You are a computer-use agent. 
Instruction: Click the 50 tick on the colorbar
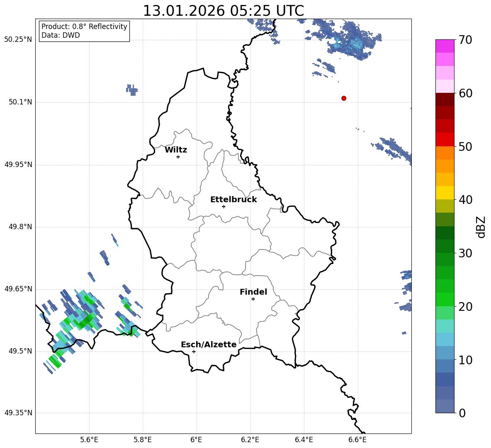pyautogui.click(x=465, y=146)
